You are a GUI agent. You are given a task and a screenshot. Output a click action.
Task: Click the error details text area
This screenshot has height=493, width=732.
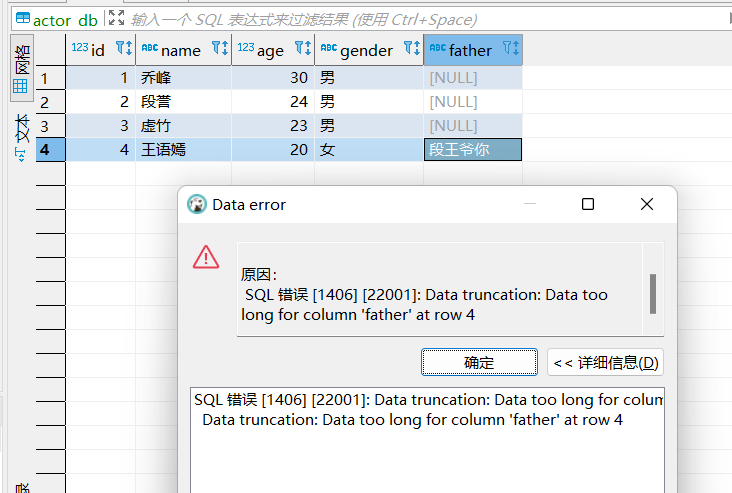point(427,440)
